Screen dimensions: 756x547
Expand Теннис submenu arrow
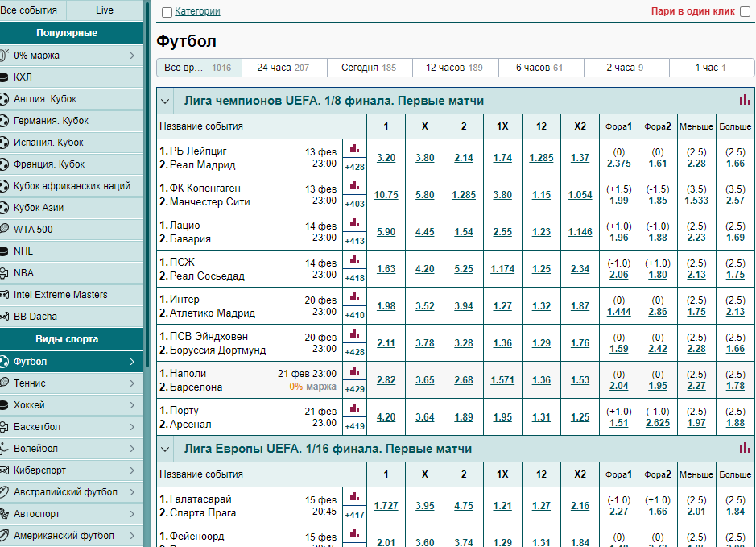tap(132, 383)
